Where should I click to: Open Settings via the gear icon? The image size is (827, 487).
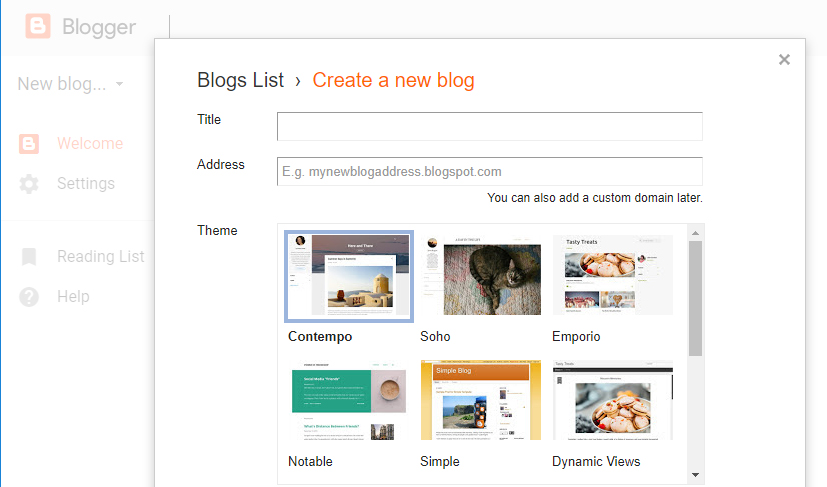tap(29, 184)
